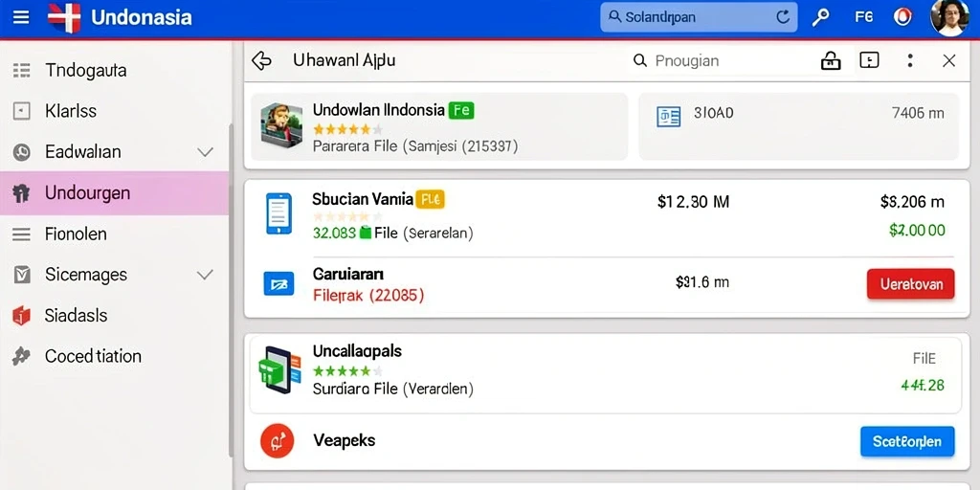
Task: Open the Uncallaopals app icon
Action: pyautogui.click(x=279, y=370)
